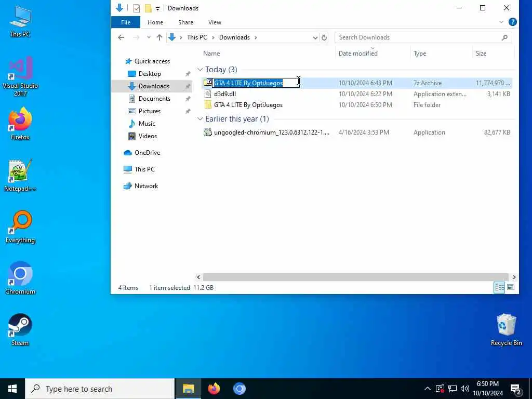
Task: Select Desktop in navigation pane
Action: (150, 74)
